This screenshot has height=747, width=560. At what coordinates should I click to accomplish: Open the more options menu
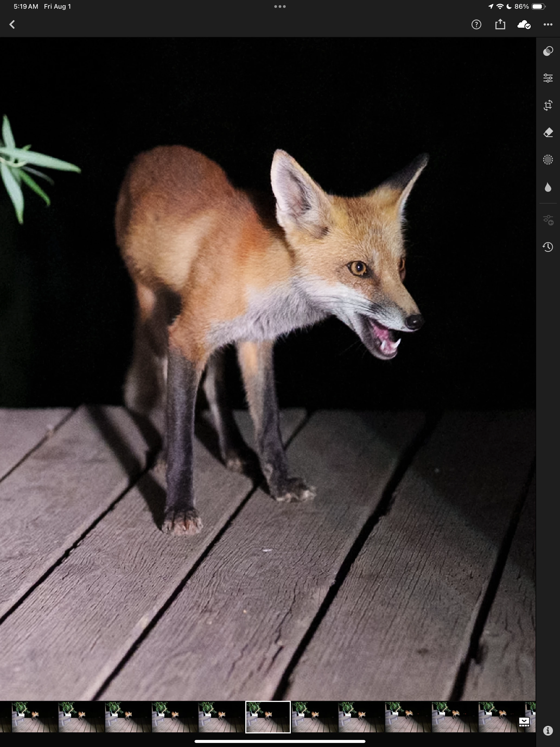548,24
